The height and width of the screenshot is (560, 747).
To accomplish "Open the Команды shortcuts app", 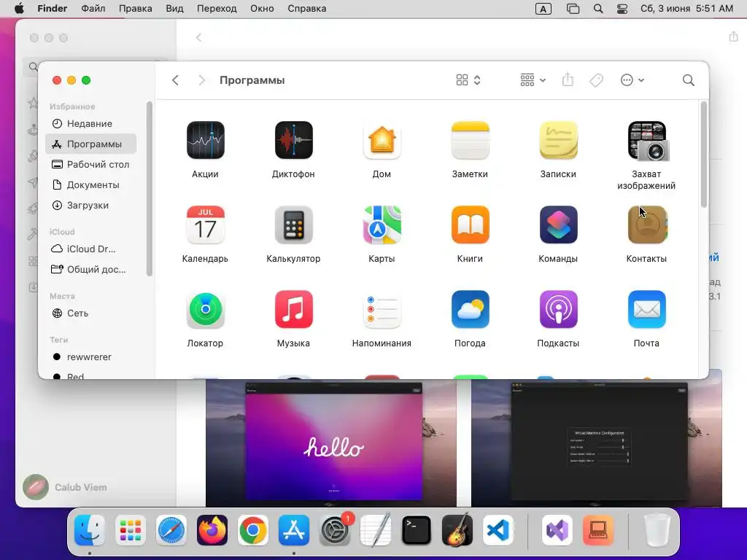I will (558, 225).
